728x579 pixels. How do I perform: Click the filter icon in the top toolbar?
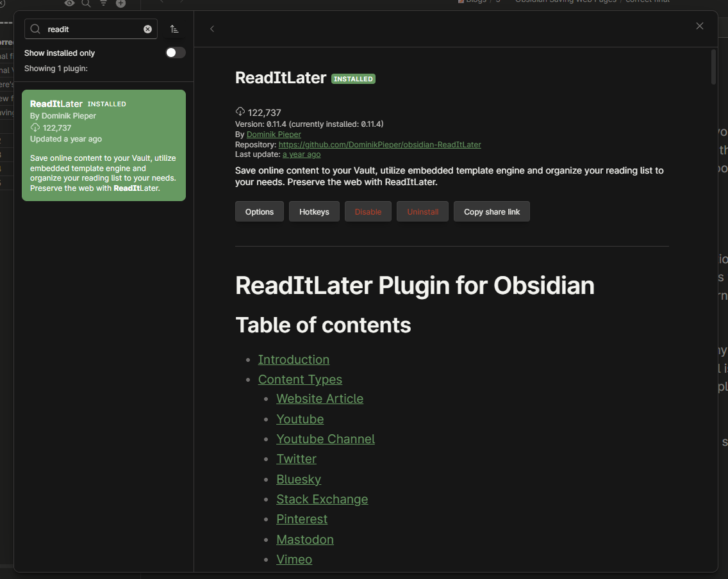pos(103,4)
